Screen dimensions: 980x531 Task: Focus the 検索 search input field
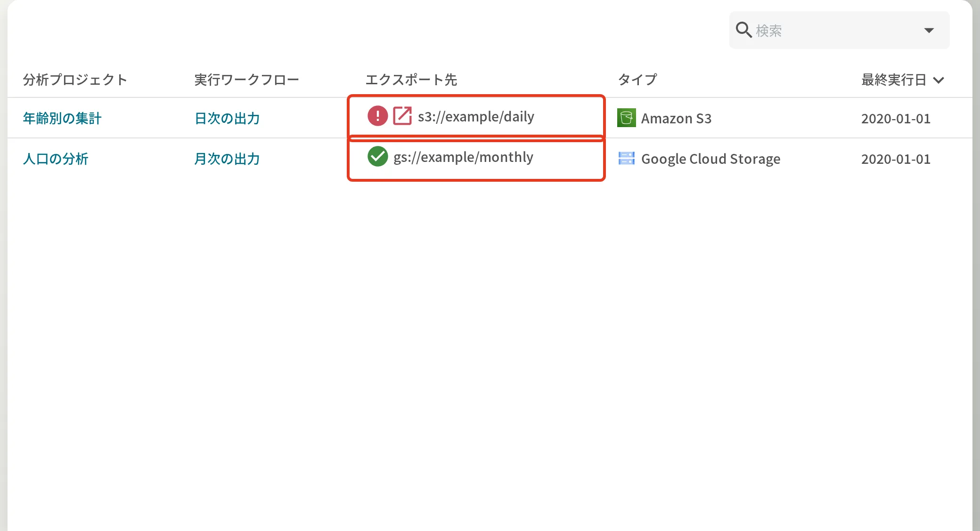[x=839, y=30]
